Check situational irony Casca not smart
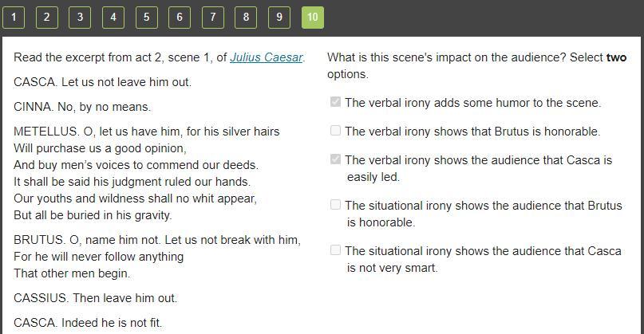 pos(336,250)
